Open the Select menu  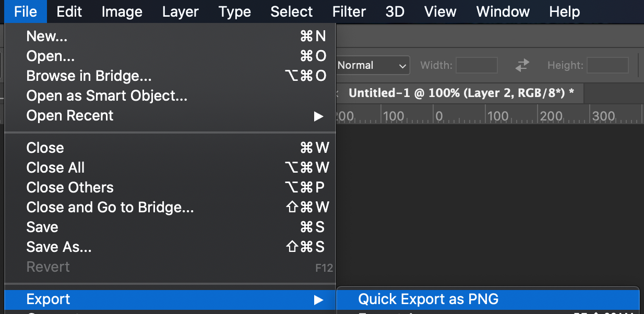pos(292,11)
